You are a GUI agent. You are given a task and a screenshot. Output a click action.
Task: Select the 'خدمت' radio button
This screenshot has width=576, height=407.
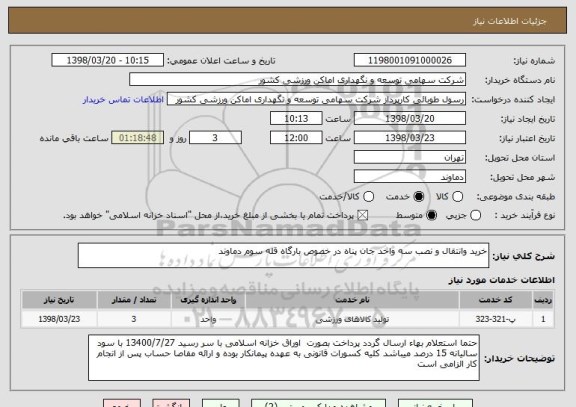419,197
